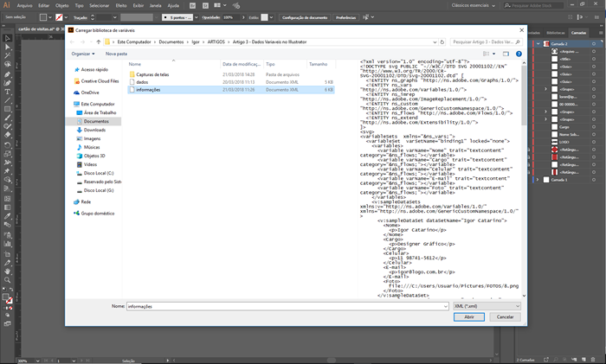Open the address bar history dropdown
606x364 pixels.
coord(435,42)
